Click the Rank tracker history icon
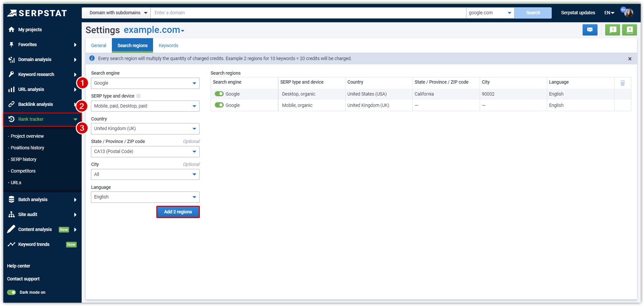Image resolution: width=644 pixels, height=306 pixels. click(x=11, y=119)
